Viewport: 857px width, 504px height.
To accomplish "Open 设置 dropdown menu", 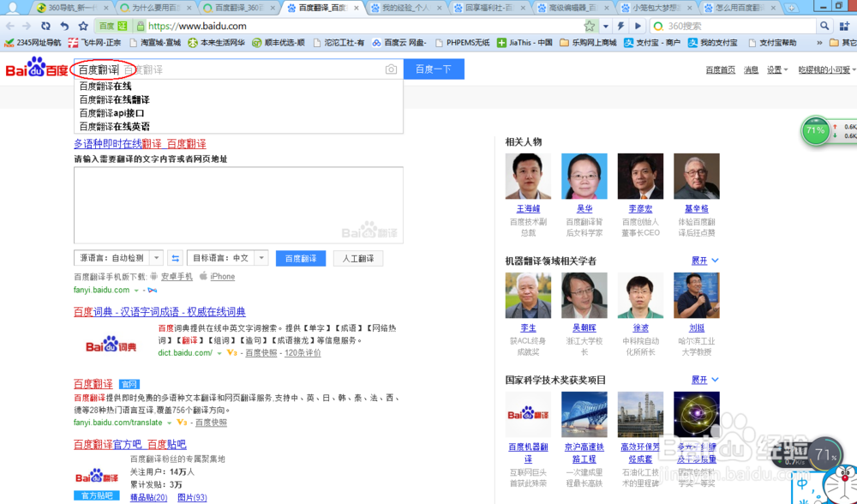I will 777,70.
